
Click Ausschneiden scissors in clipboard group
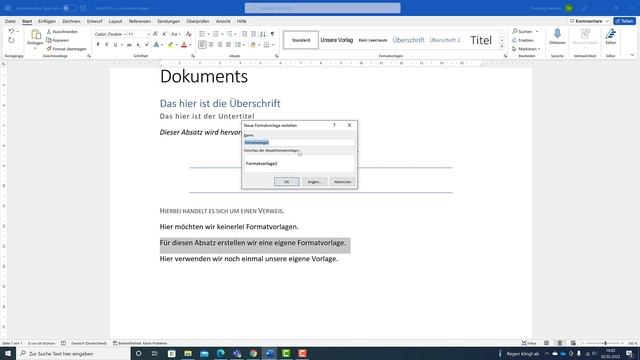62,31
